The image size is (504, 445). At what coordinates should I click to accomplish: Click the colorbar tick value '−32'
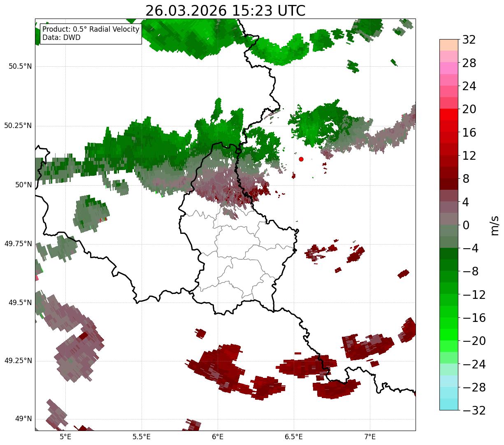[x=474, y=410]
